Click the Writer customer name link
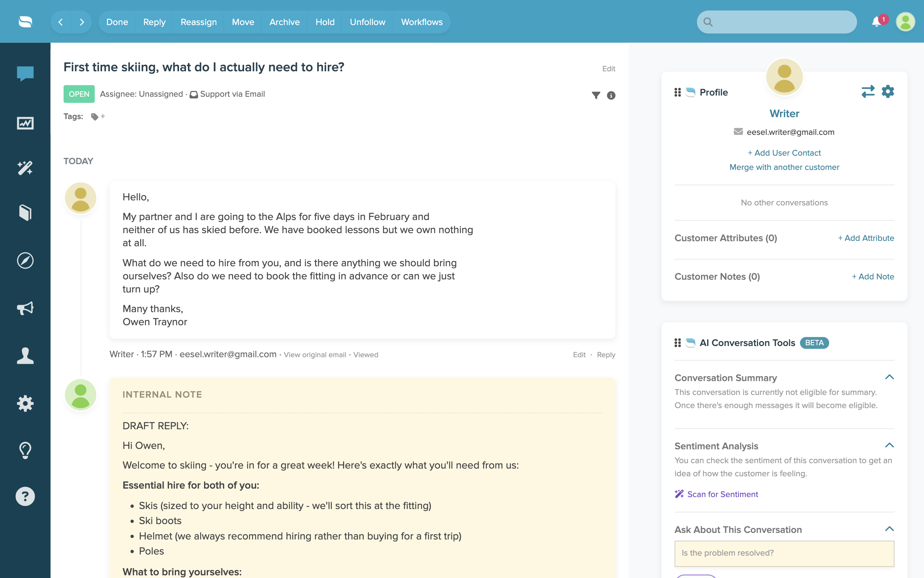This screenshot has width=924, height=578. coord(784,113)
